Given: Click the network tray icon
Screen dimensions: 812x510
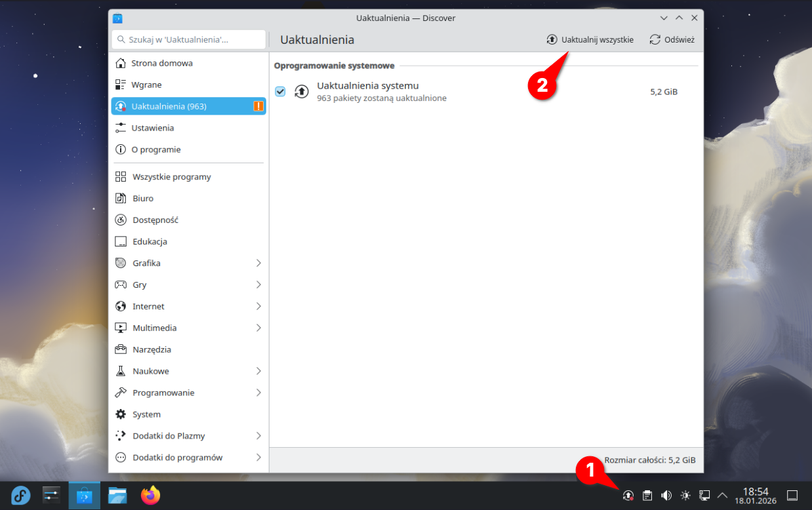Looking at the screenshot, I should coord(704,496).
